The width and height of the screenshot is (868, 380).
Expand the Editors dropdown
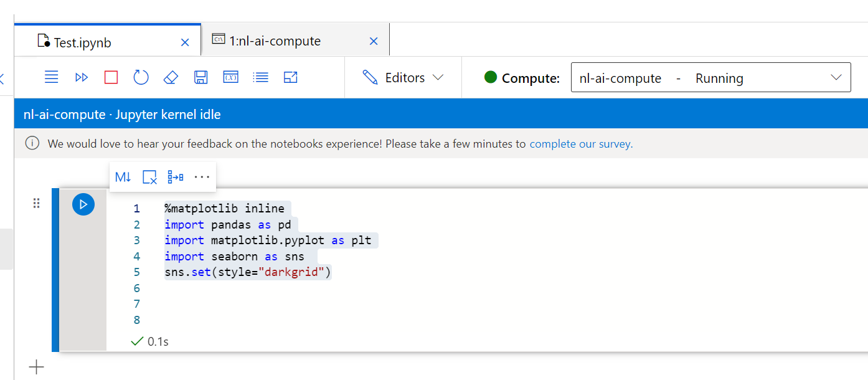coord(403,78)
